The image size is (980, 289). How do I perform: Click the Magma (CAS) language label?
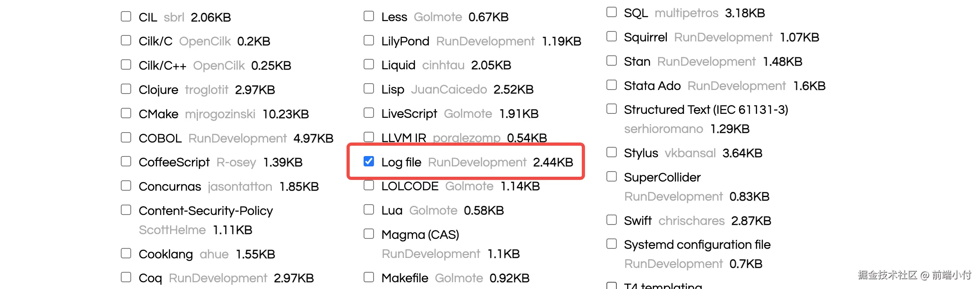pyautogui.click(x=420, y=235)
